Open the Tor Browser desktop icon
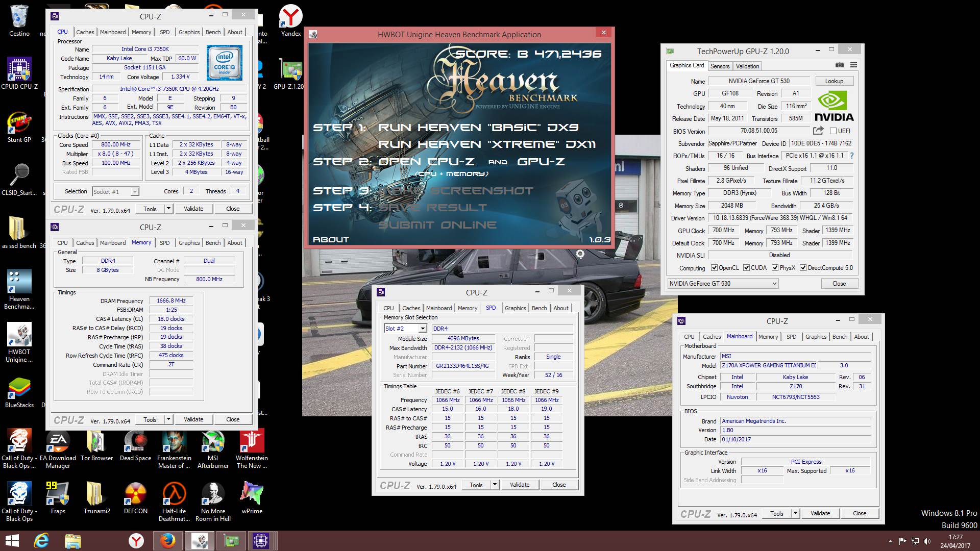The image size is (980, 551). [x=97, y=445]
